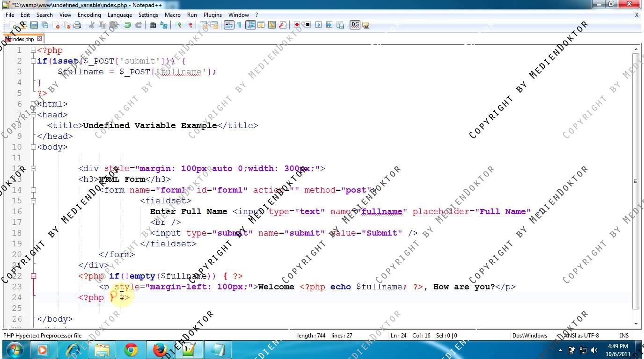
Task: Click Dos\Windows line ending in status bar
Action: point(529,335)
